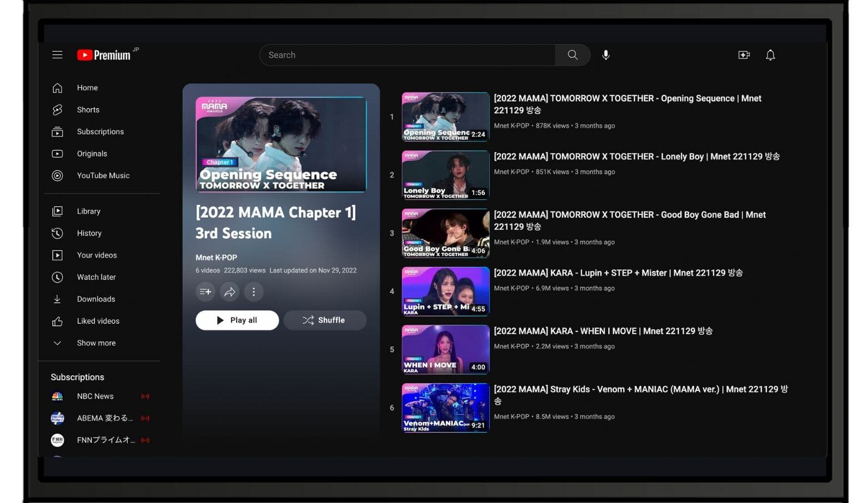Screen dimensions: 868x503
Task: Click the History clock icon
Action: tap(57, 233)
